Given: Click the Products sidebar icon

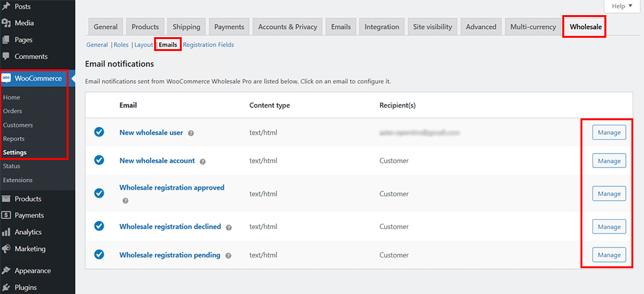Looking at the screenshot, I should click(x=6, y=198).
